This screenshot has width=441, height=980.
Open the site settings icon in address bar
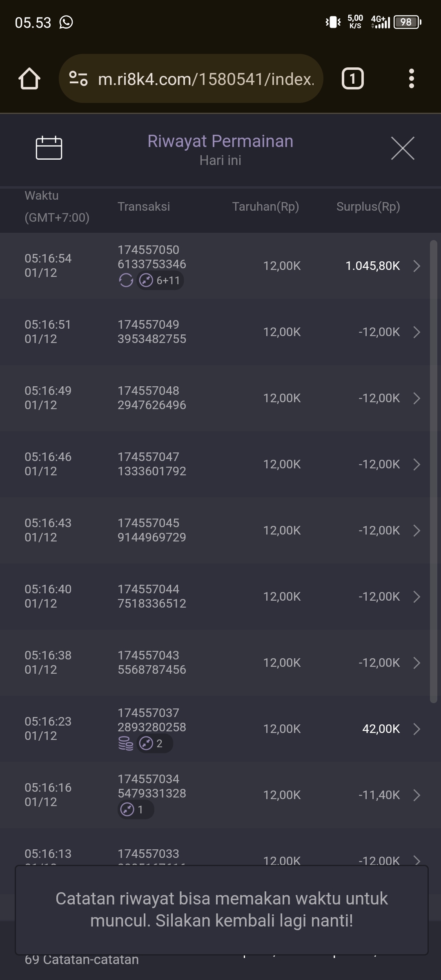click(78, 78)
